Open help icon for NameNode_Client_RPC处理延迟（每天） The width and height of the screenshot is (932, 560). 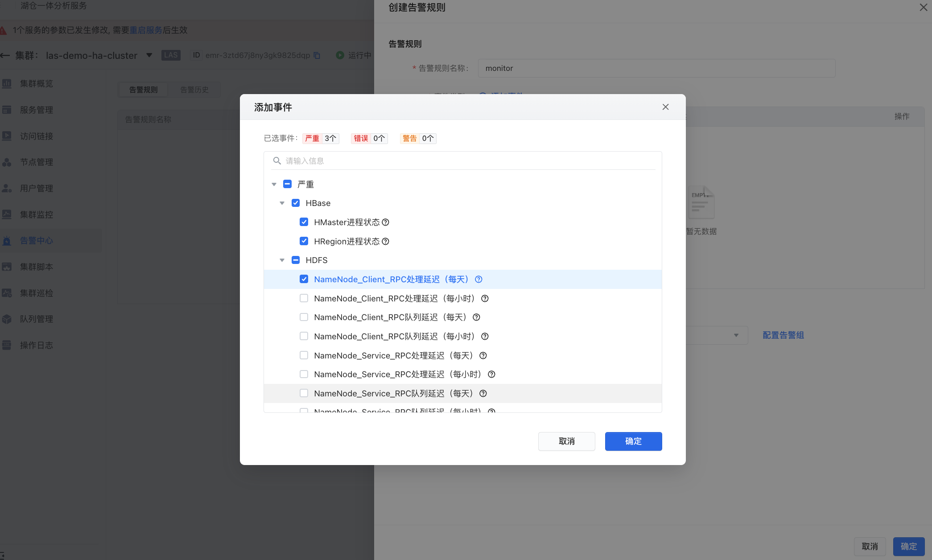point(478,279)
